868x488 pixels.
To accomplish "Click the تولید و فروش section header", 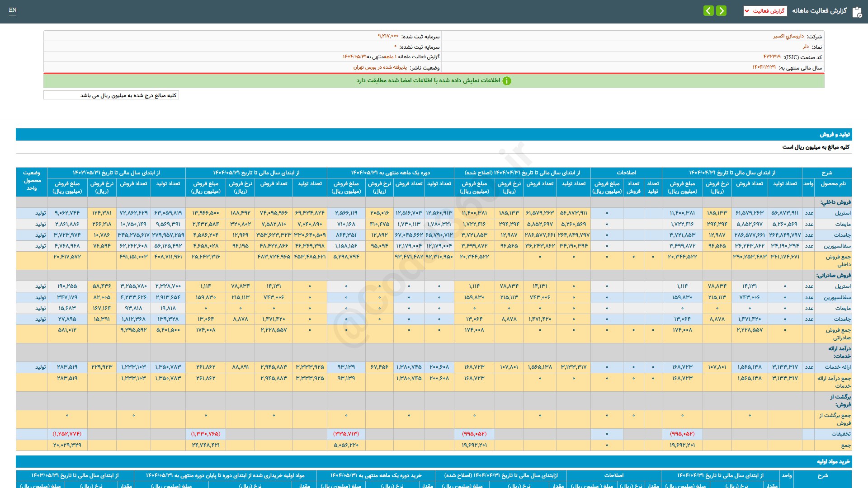I will [x=835, y=134].
